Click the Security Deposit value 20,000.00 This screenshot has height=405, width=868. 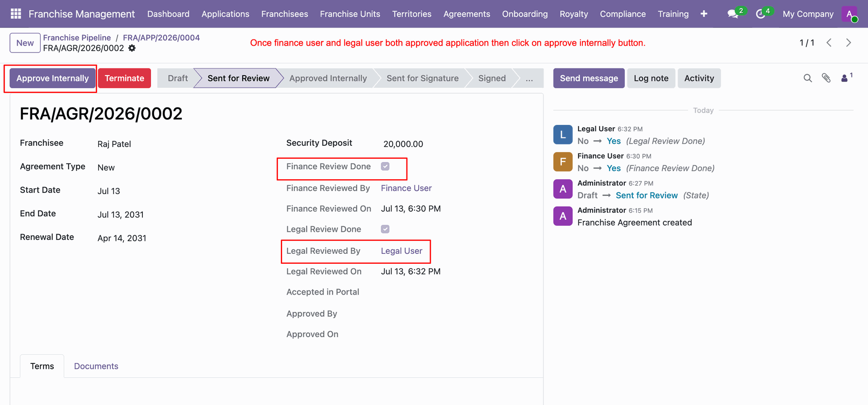click(x=403, y=144)
